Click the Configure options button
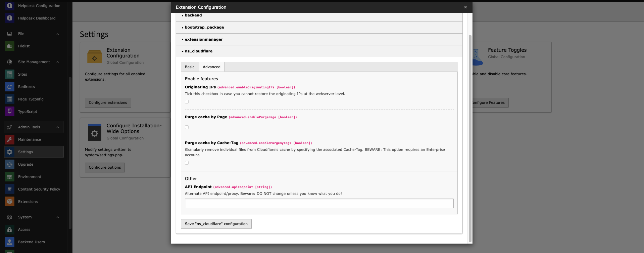644x253 pixels. coord(105,168)
